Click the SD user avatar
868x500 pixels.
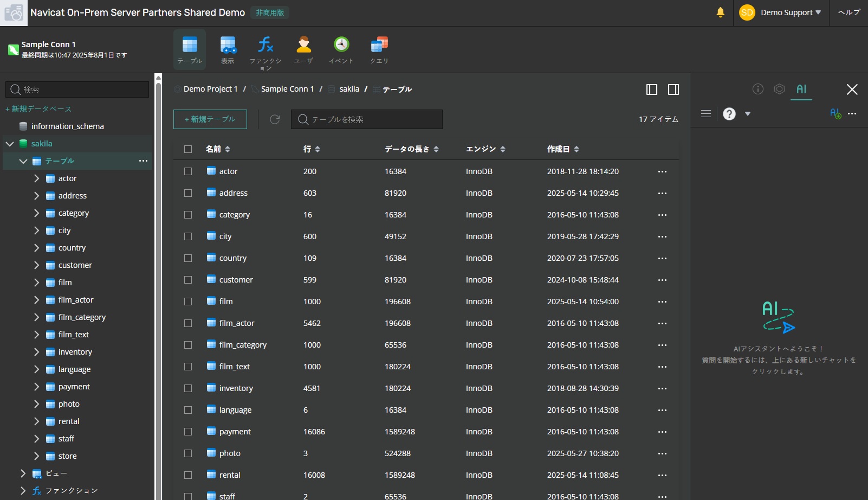747,12
